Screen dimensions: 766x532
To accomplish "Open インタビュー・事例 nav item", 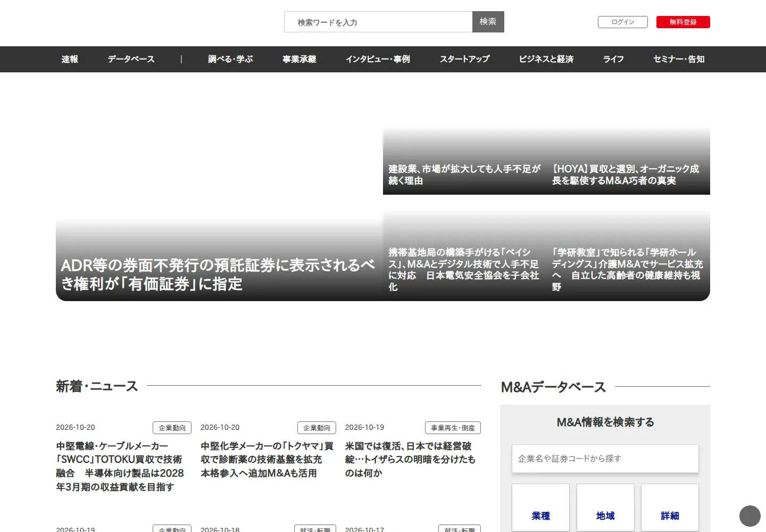I will click(378, 59).
